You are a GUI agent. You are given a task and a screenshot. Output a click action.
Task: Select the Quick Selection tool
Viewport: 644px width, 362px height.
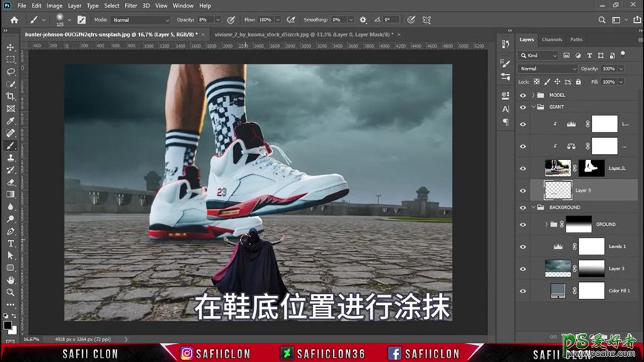tap(10, 84)
